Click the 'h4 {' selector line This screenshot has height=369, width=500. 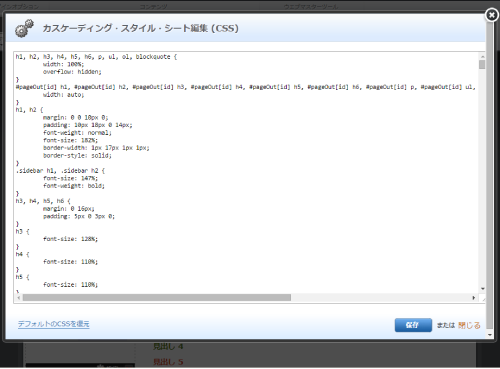22,254
